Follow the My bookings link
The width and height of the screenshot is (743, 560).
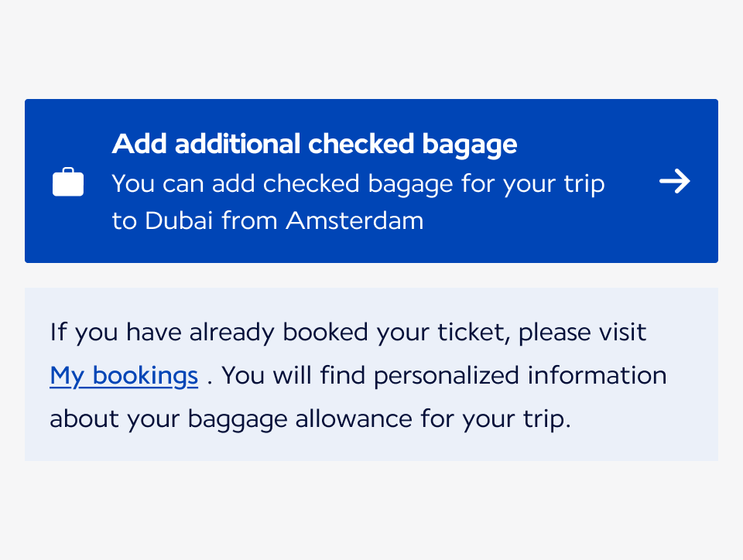coord(124,377)
